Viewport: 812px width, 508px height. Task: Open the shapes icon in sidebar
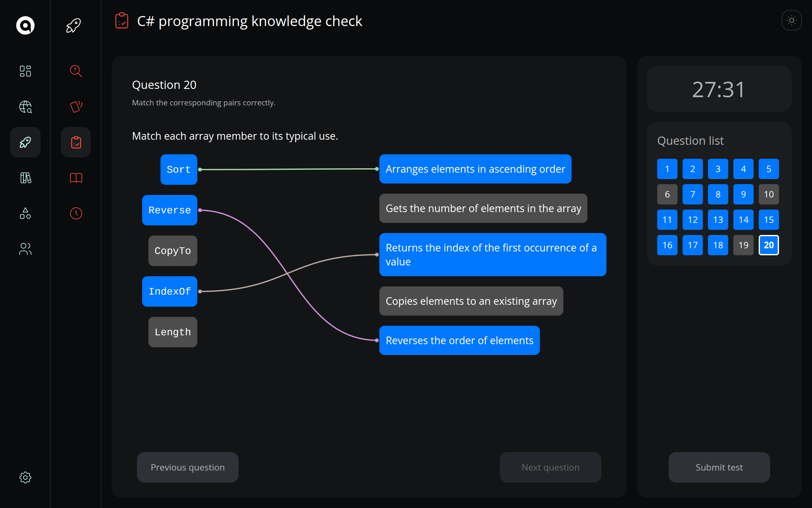25,213
